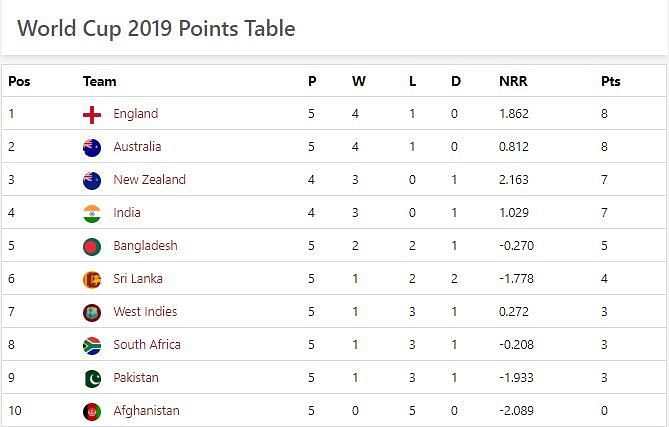Click the England flag icon
This screenshot has width=669, height=427.
point(92,114)
